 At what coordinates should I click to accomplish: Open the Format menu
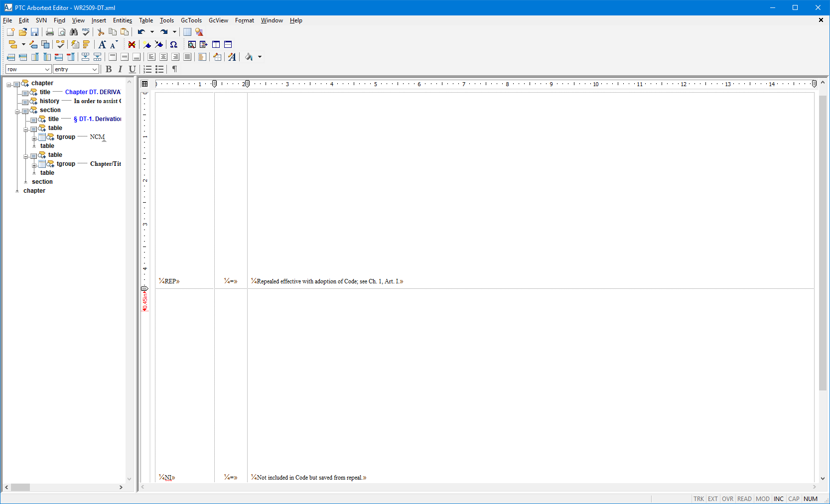245,20
